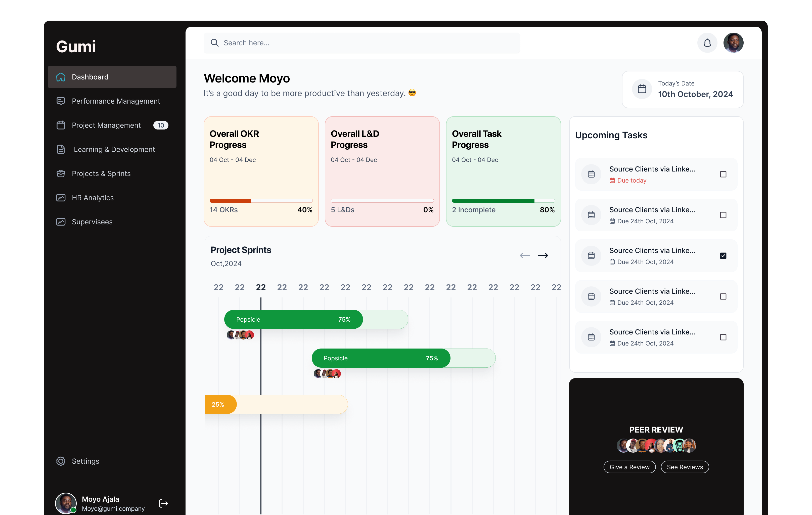Check the last Source Clients task box
This screenshot has width=812, height=515.
(723, 337)
